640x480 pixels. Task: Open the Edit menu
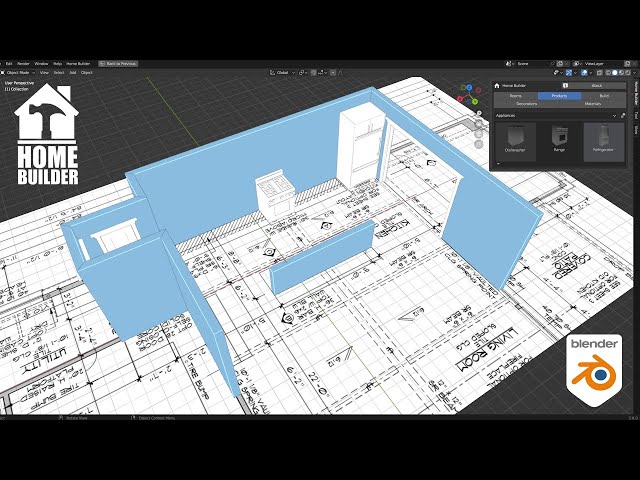click(x=9, y=64)
